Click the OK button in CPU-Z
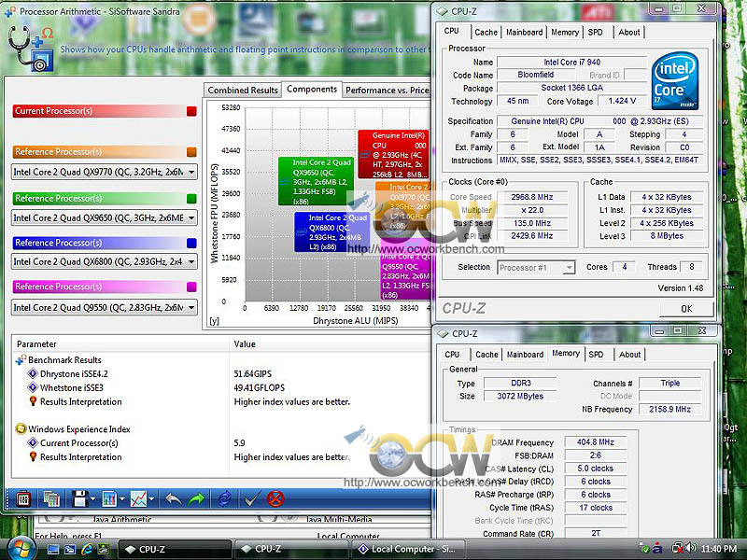This screenshot has width=747, height=560. click(686, 309)
